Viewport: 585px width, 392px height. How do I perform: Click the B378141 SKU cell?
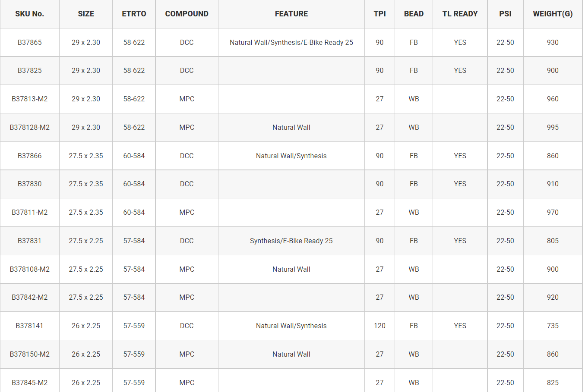(29, 326)
